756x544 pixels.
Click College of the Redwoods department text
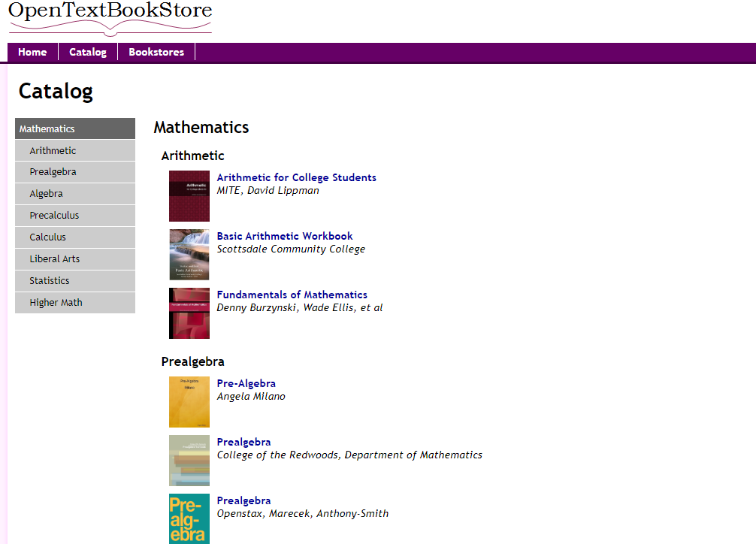[x=349, y=455]
